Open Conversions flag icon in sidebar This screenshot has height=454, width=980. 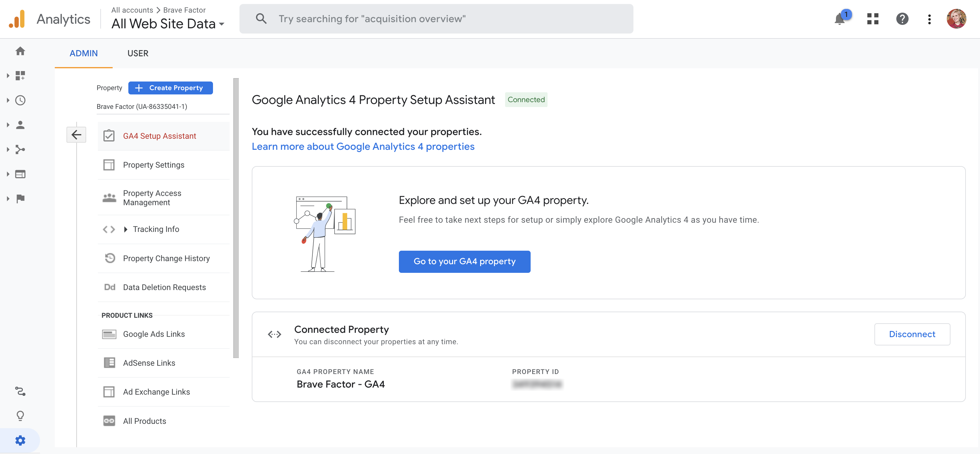coord(20,198)
